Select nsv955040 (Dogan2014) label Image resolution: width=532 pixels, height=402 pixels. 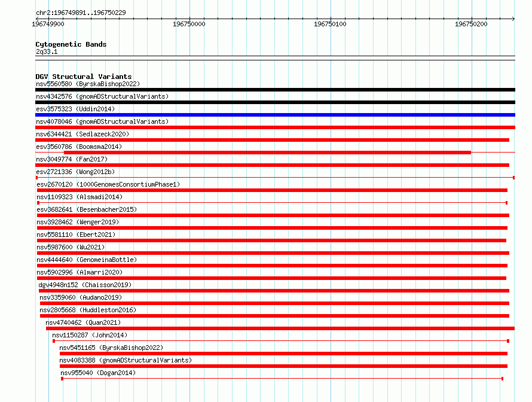(98, 373)
